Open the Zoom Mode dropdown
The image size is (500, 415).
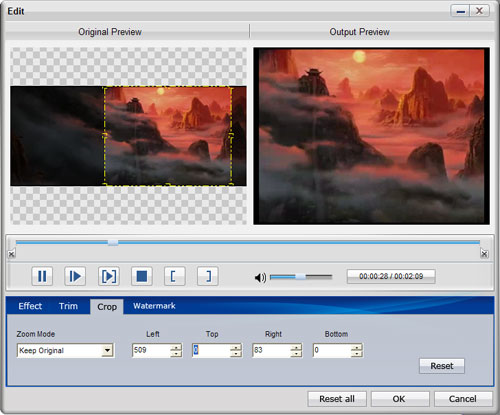tap(107, 350)
